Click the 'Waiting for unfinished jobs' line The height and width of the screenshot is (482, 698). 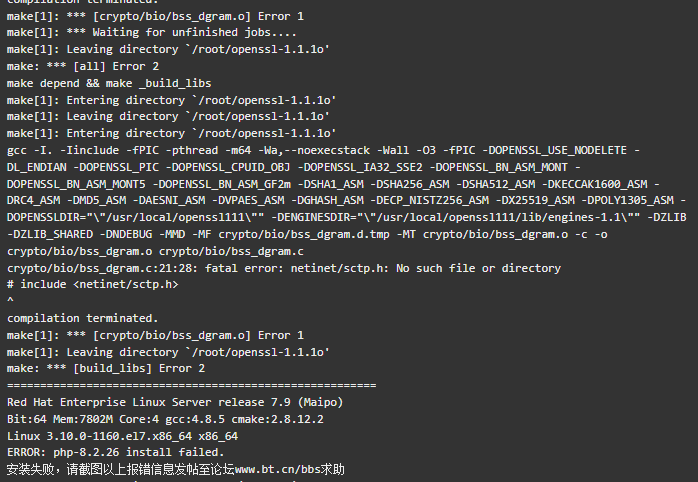click(151, 32)
